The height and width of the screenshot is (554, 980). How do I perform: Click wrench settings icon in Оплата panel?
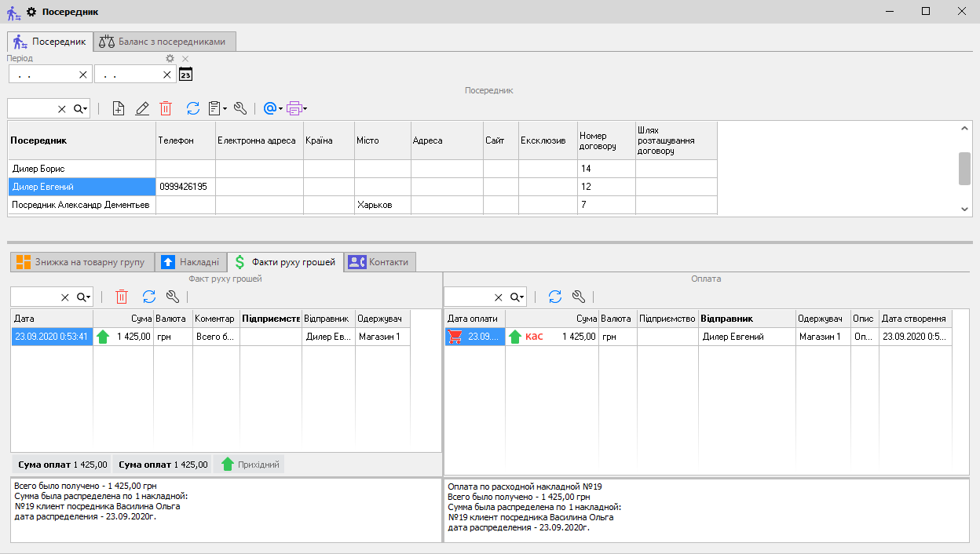click(x=579, y=297)
